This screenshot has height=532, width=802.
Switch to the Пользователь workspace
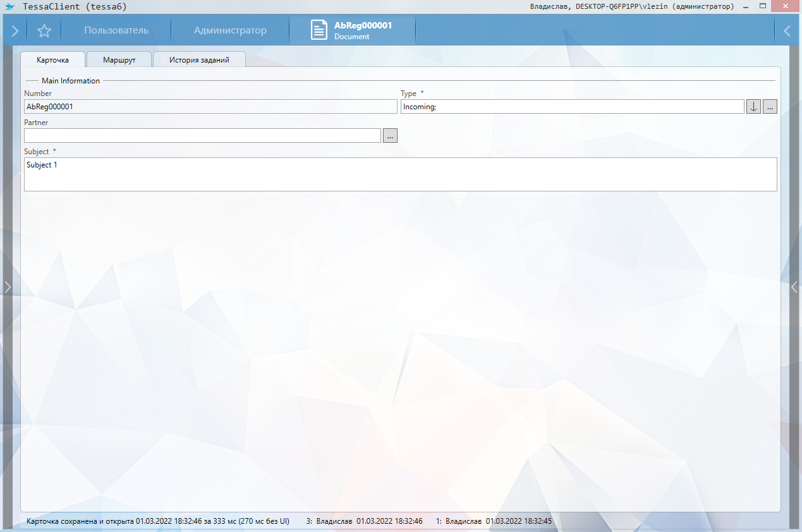[116, 30]
